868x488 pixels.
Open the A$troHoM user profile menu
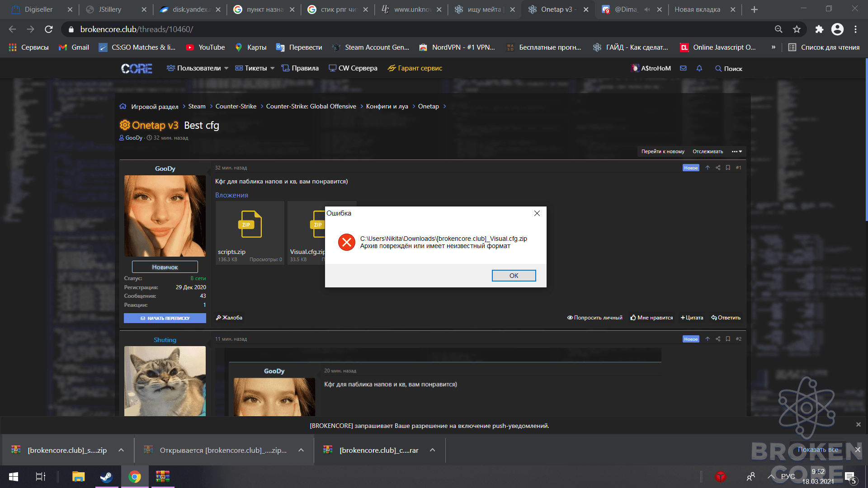click(x=651, y=68)
